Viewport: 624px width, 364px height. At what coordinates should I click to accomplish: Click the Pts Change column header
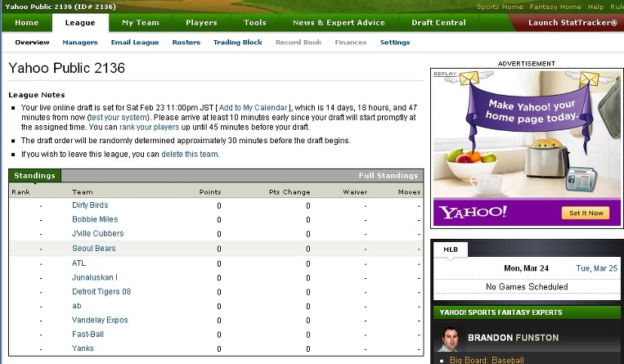click(290, 192)
